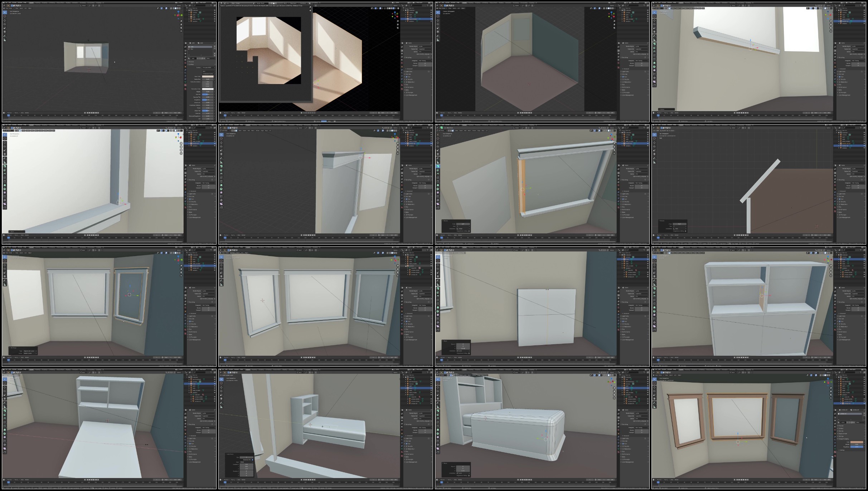Open Layout workspace tab in distant-room frame

31,3
